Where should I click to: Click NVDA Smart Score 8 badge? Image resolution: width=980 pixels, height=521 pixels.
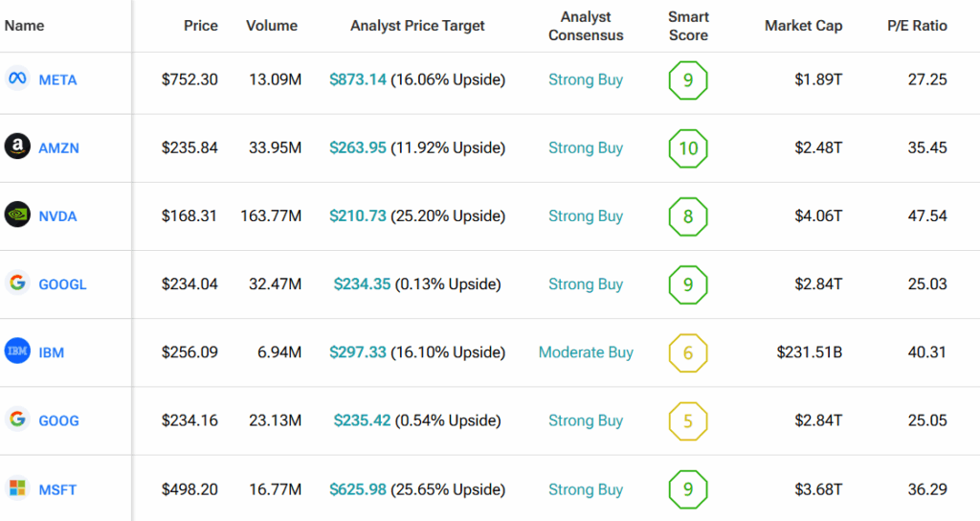coord(688,216)
